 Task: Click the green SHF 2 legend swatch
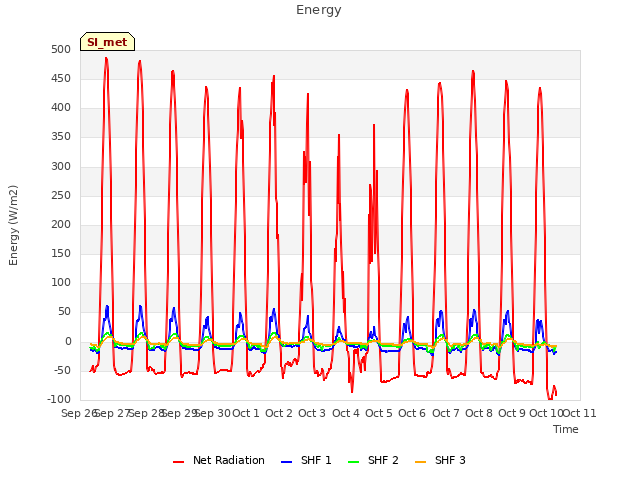click(x=353, y=462)
